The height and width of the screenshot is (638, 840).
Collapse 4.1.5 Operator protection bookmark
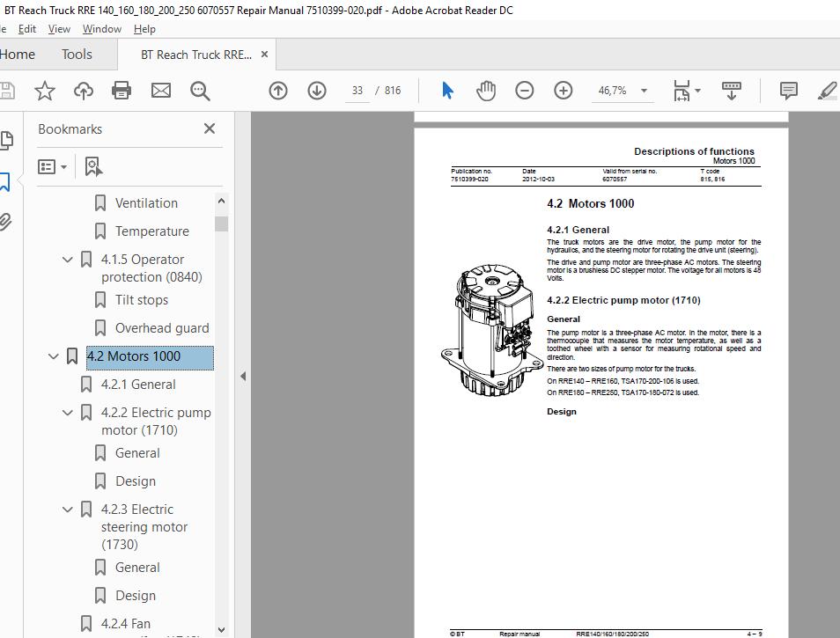click(x=68, y=260)
